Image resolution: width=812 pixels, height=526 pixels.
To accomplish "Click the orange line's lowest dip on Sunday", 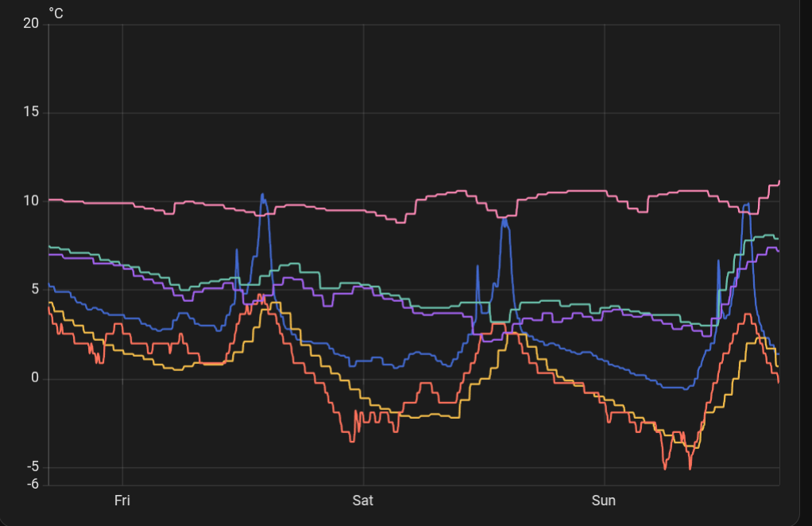I will point(665,469).
